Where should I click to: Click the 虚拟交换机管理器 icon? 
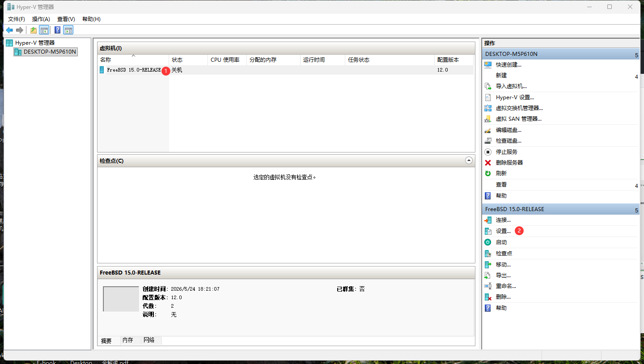[x=488, y=108]
